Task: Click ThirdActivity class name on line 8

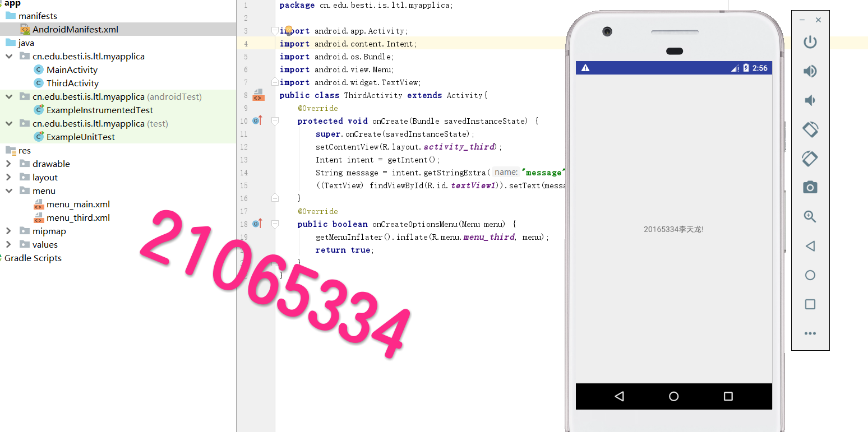Action: point(373,95)
